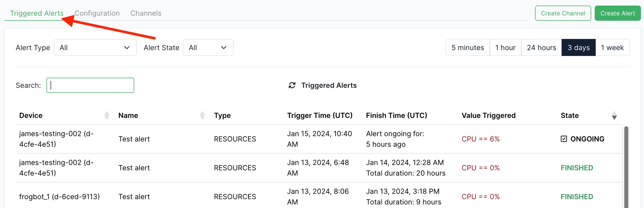Click the frogbot_1 device row
This screenshot has width=644, height=208.
(x=59, y=197)
